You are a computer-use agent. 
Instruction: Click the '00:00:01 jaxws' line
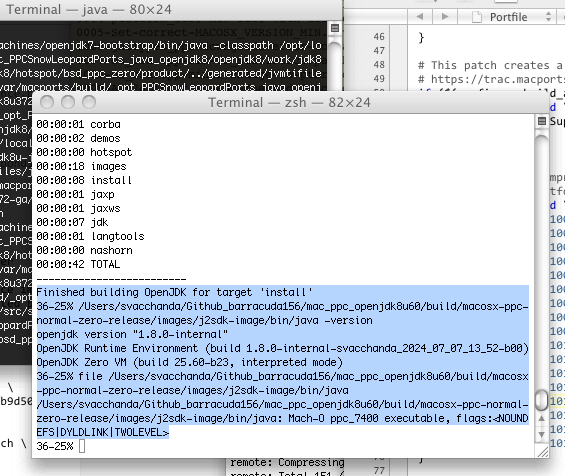(x=78, y=208)
